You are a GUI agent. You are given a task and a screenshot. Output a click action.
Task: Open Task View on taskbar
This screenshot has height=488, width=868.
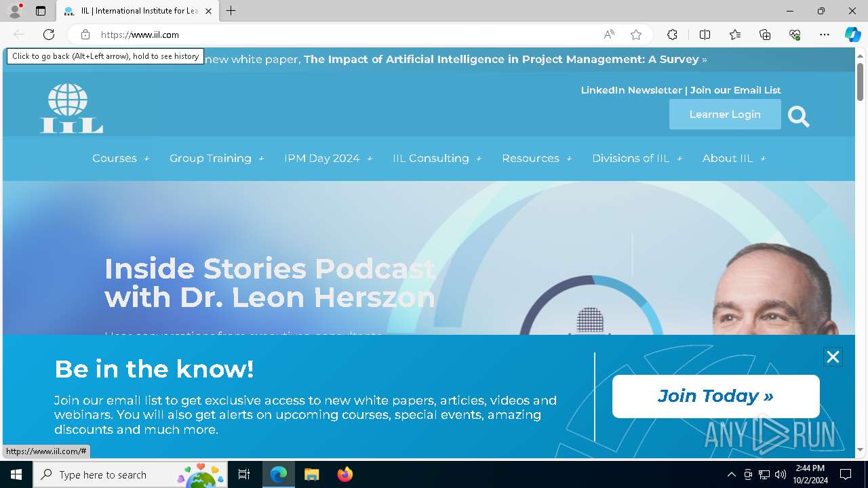(244, 474)
